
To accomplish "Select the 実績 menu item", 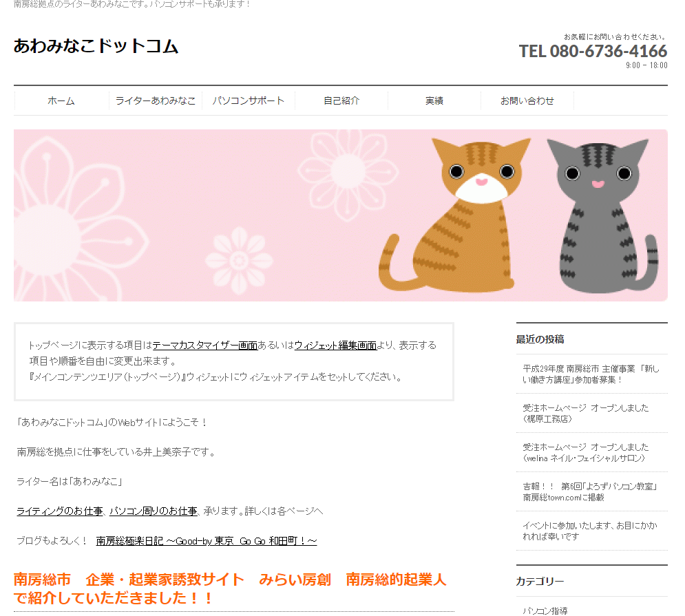I will click(434, 101).
